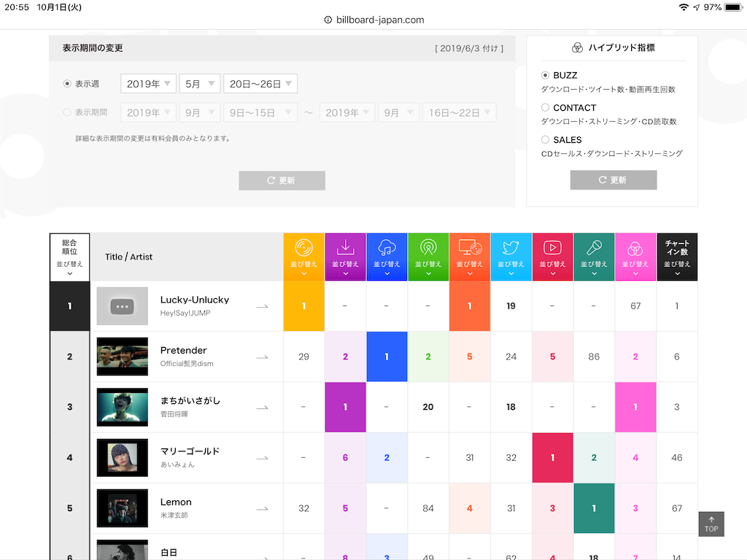Sort by the Twitter bird icon column
The width and height of the screenshot is (747, 560).
coord(511,257)
